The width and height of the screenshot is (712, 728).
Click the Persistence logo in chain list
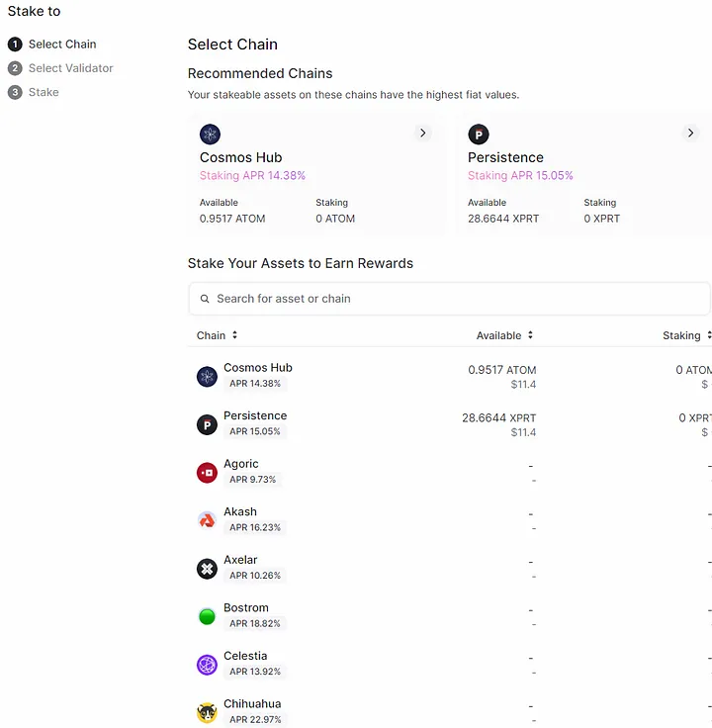(207, 424)
